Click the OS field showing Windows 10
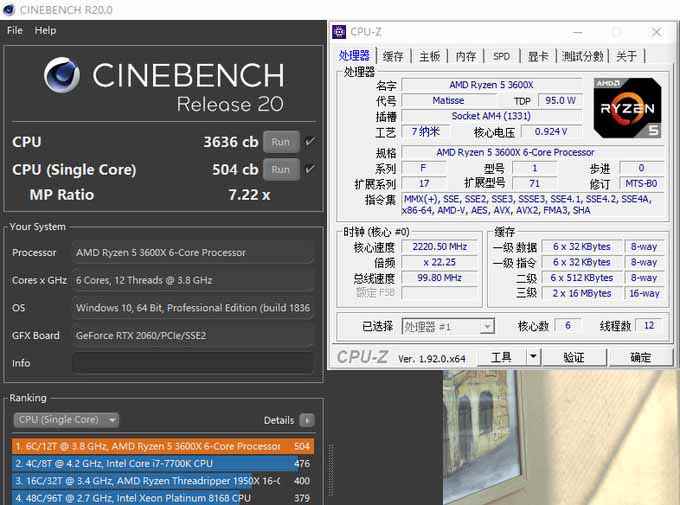 click(193, 308)
